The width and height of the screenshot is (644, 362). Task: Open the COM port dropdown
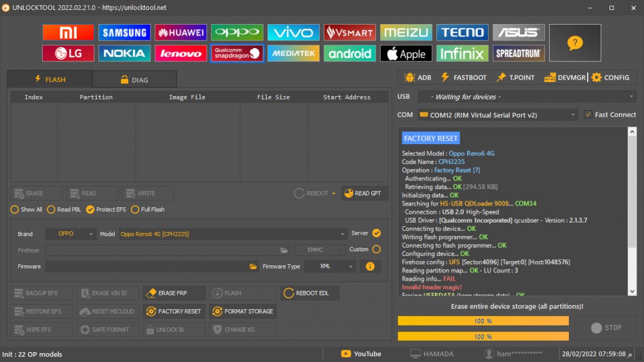click(498, 115)
